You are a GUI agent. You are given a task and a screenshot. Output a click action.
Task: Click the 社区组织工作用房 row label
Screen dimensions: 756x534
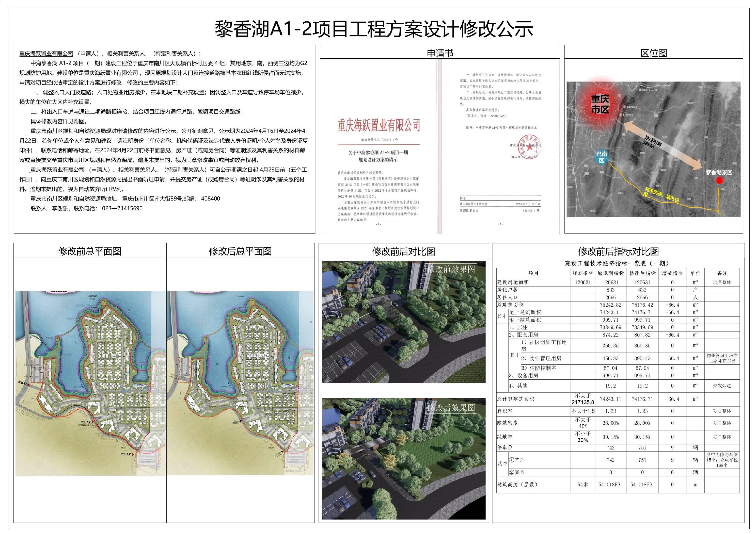point(544,345)
